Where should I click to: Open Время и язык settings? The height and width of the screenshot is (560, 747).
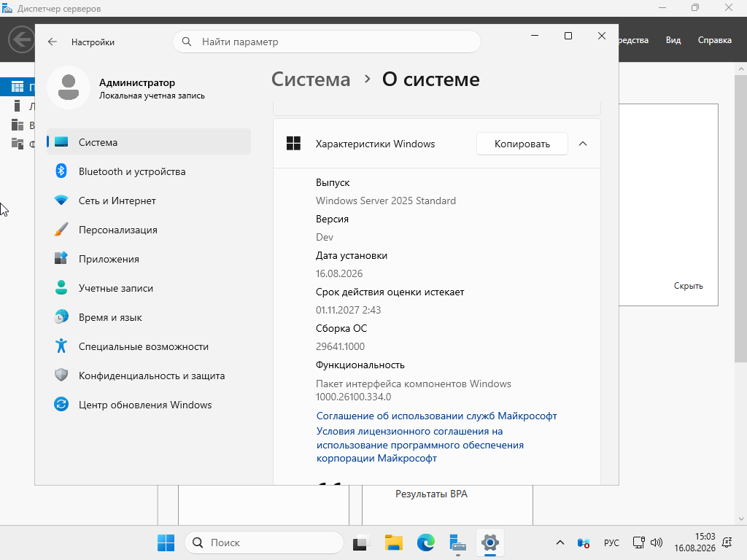tap(149, 317)
